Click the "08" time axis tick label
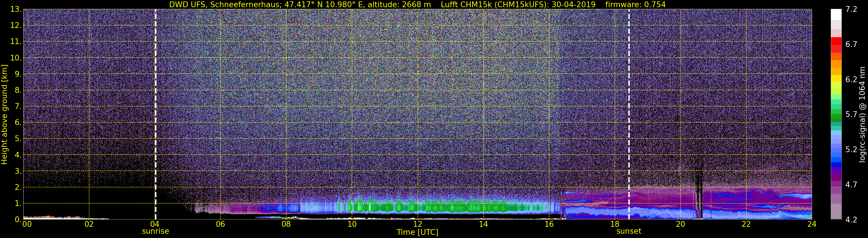Viewport: 868px width, 238px height. (286, 224)
